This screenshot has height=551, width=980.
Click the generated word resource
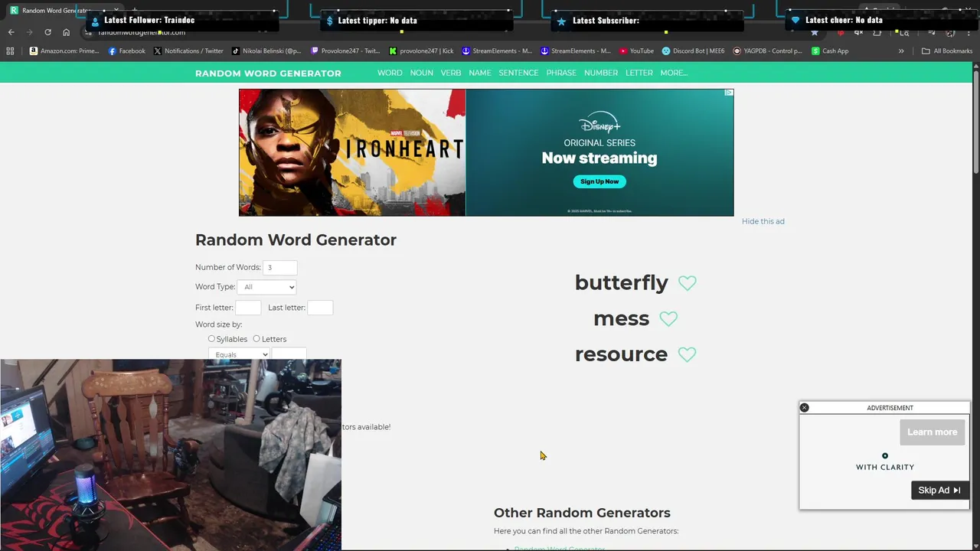tap(621, 354)
